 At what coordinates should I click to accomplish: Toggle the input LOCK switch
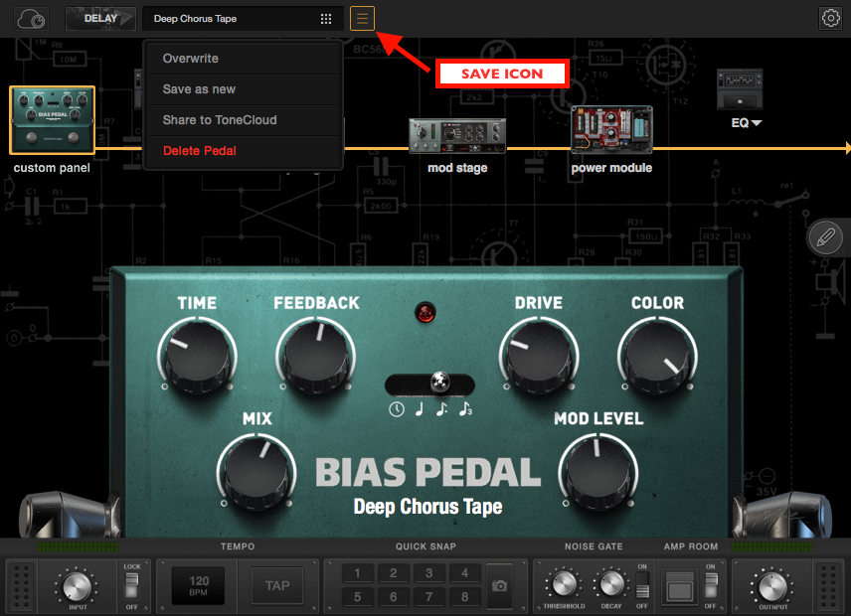[132, 586]
